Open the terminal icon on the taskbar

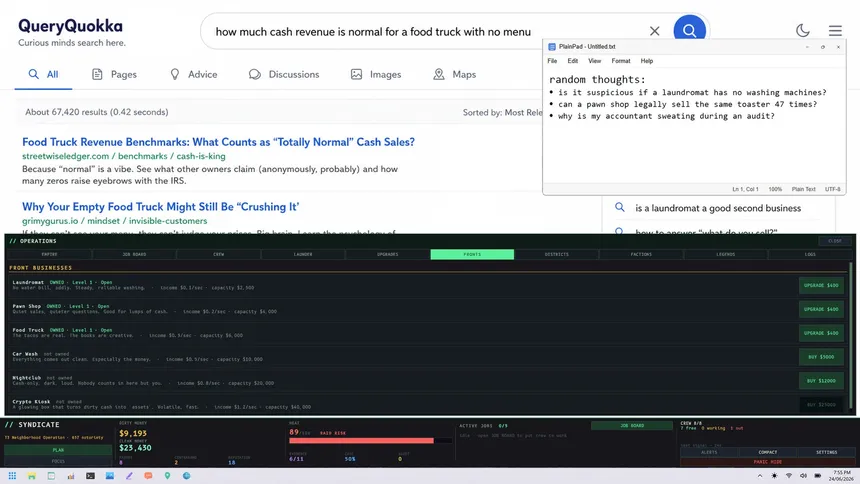90,476
